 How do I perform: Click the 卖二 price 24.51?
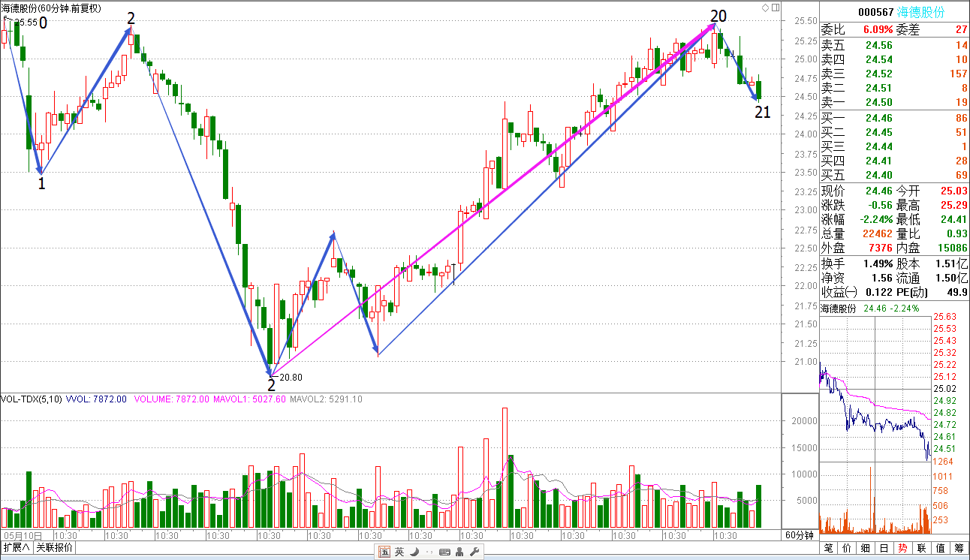[x=878, y=88]
